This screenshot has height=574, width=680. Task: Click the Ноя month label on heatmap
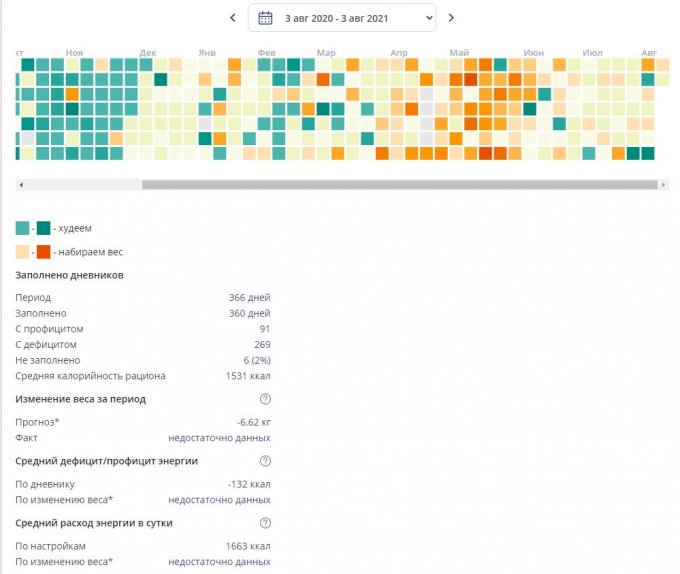(74, 52)
